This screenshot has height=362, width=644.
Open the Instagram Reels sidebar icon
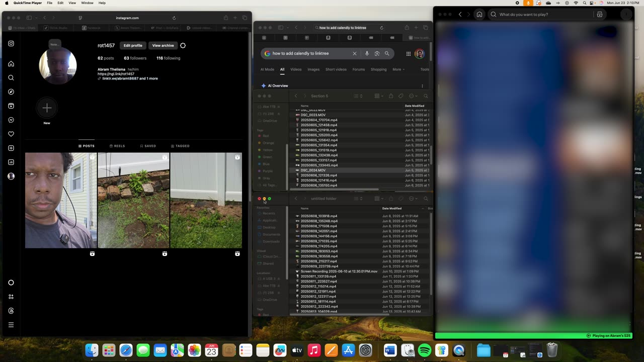[x=11, y=106]
